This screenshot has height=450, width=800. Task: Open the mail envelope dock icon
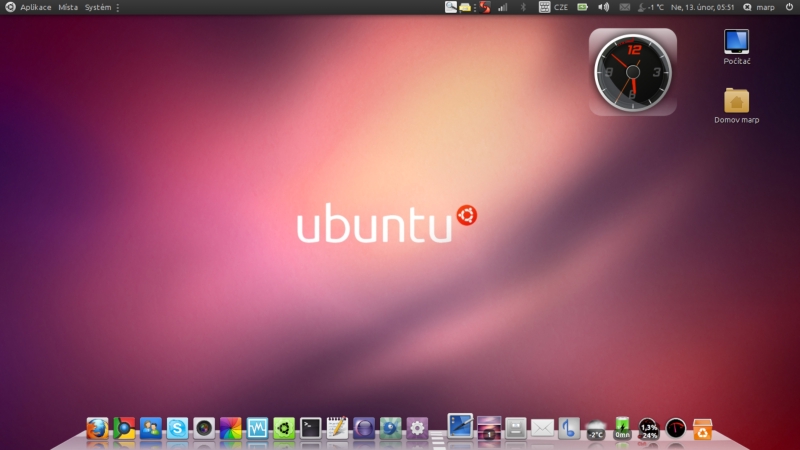tap(542, 428)
